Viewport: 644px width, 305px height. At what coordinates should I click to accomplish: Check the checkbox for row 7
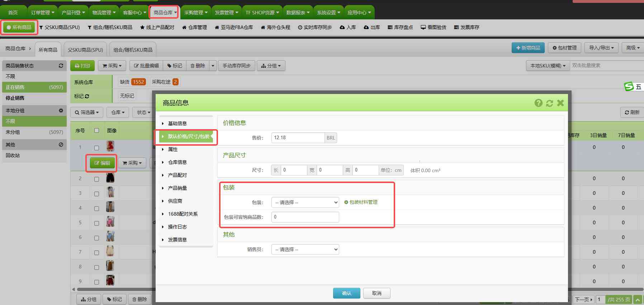coord(96,253)
